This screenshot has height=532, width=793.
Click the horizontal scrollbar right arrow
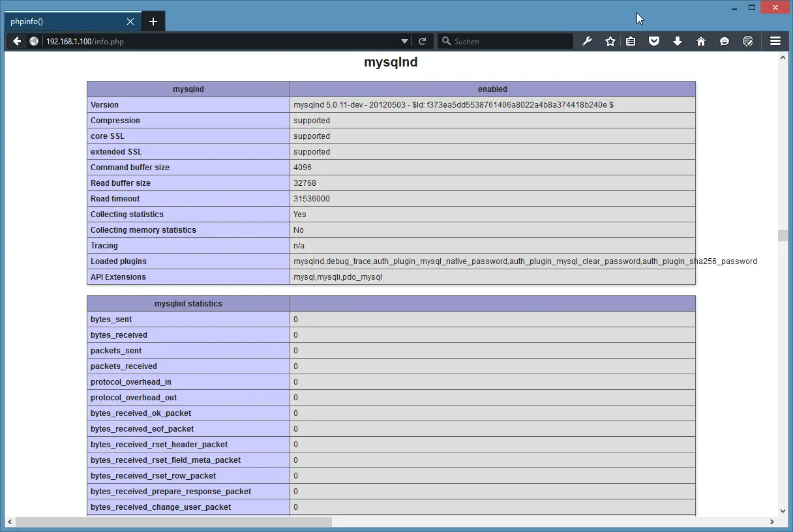(772, 522)
